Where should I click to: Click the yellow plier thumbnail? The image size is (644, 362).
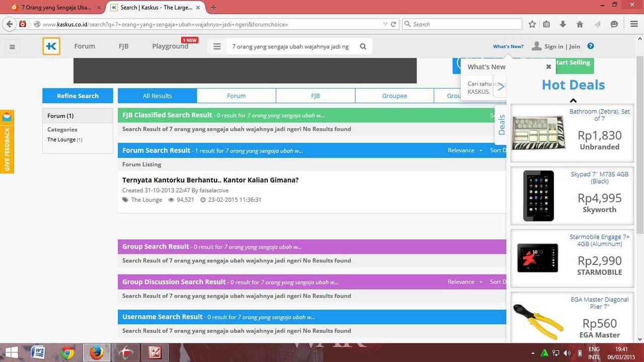click(x=538, y=322)
